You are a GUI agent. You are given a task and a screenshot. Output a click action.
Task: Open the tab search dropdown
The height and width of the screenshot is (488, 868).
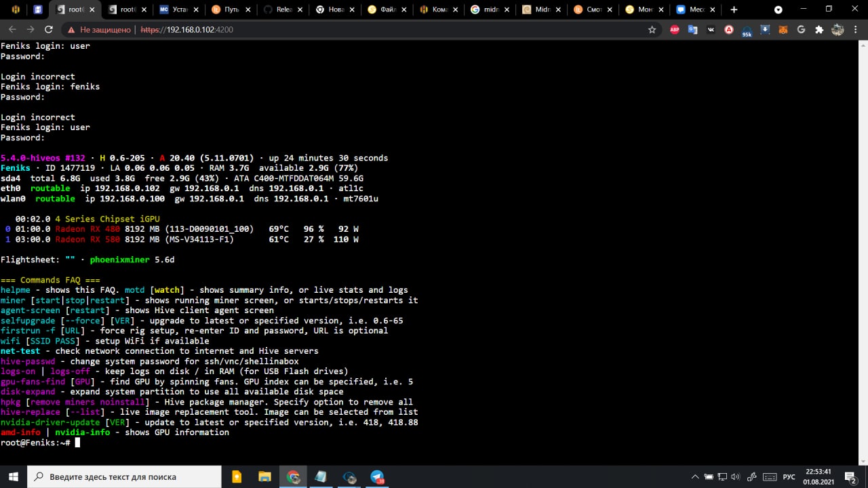(778, 9)
